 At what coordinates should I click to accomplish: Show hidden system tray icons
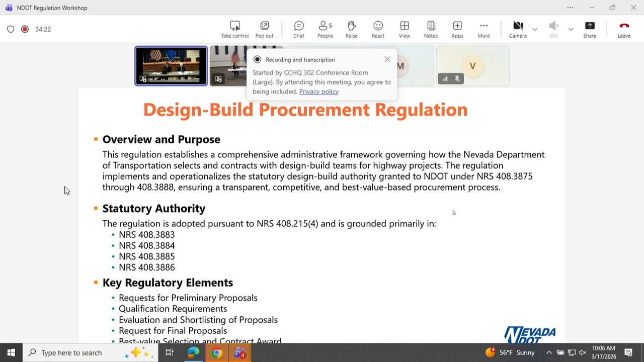point(549,352)
